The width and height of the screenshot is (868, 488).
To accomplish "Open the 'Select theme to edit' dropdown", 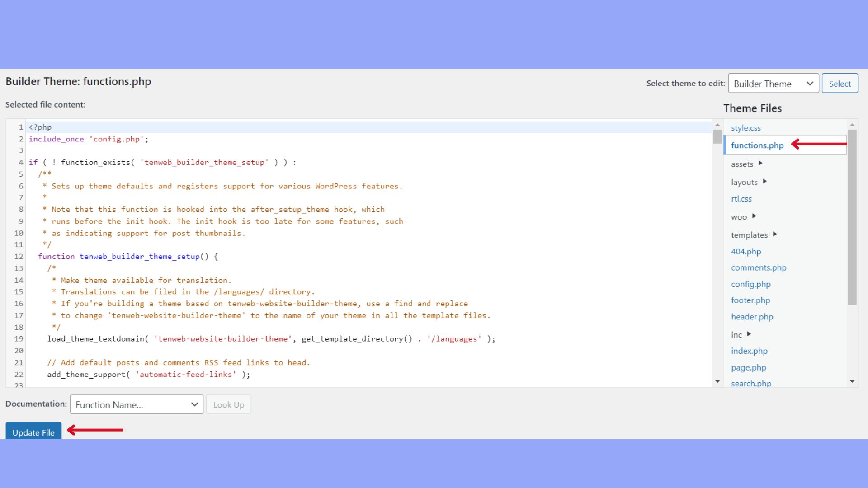I will tap(773, 84).
